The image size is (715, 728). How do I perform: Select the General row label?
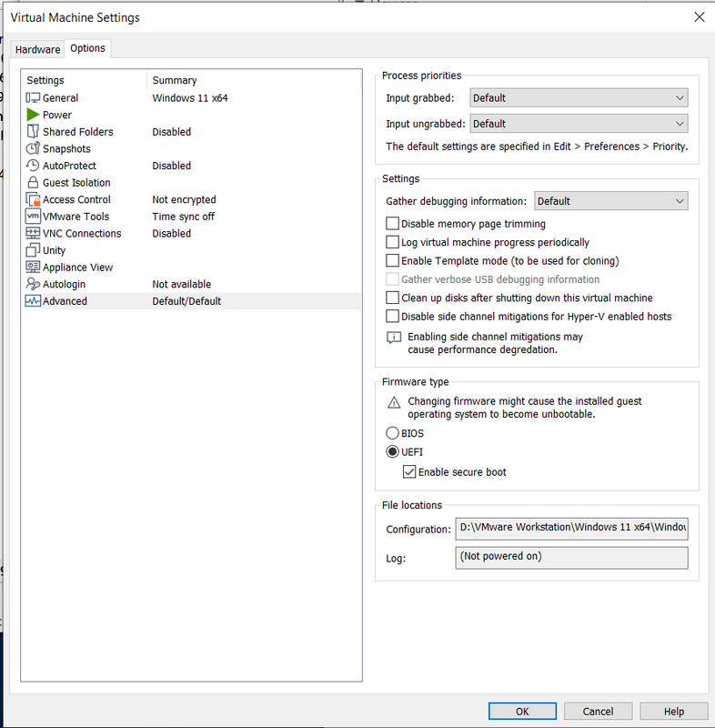tap(60, 98)
